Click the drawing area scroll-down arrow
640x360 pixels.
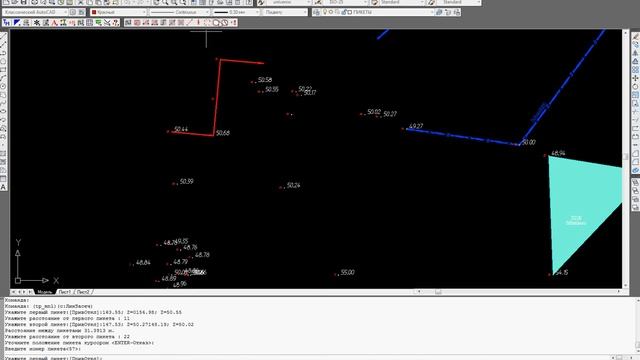pyautogui.click(x=625, y=286)
